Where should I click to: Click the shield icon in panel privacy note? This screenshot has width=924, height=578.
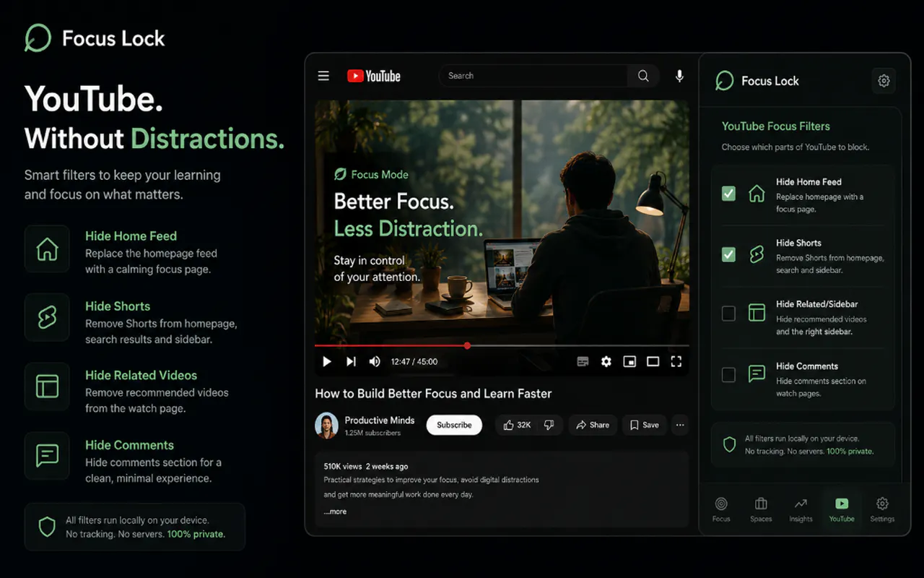pyautogui.click(x=729, y=444)
